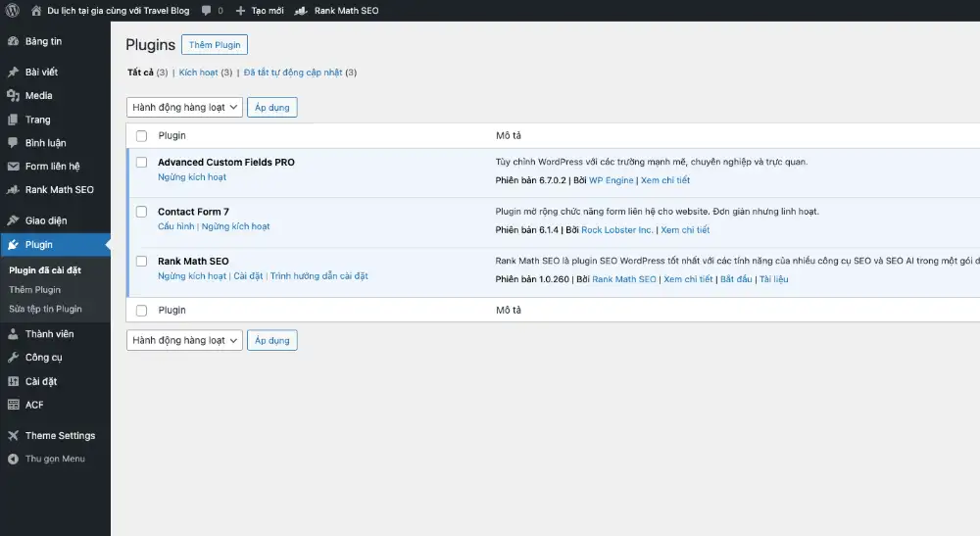Open the top Hành động hàng loạt dropdown

(184, 107)
